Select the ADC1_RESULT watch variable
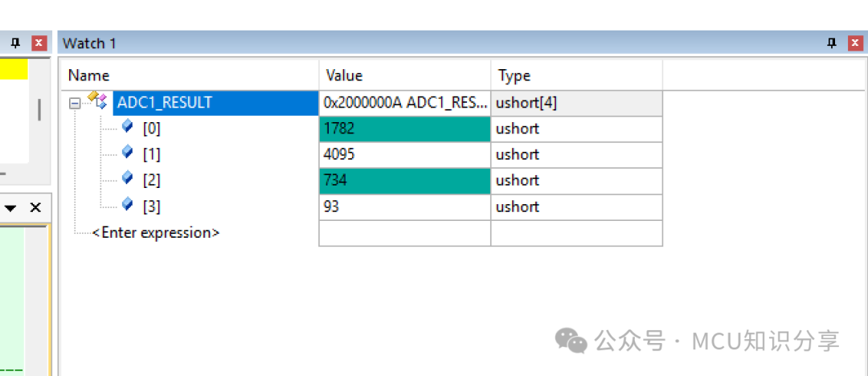Screen dimensions: 868x376 pos(216,103)
